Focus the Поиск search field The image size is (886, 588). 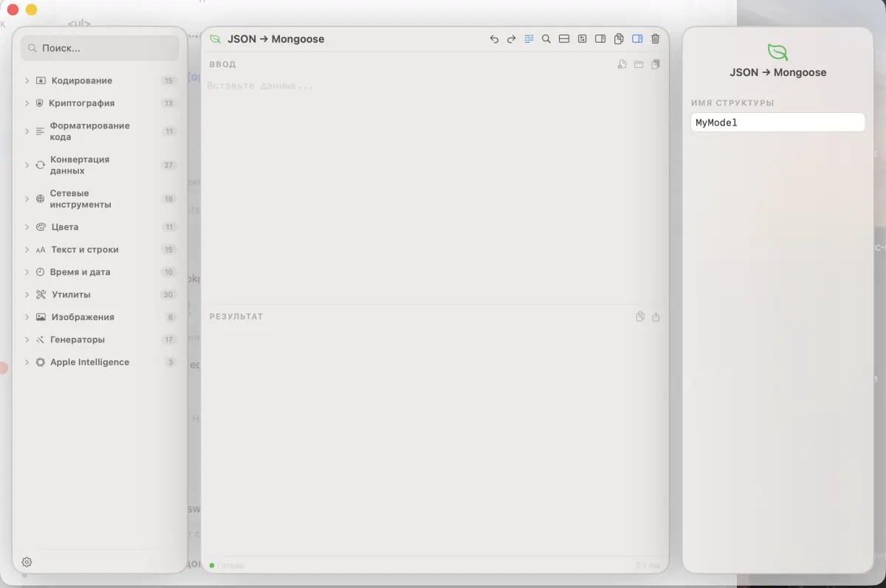click(x=100, y=48)
